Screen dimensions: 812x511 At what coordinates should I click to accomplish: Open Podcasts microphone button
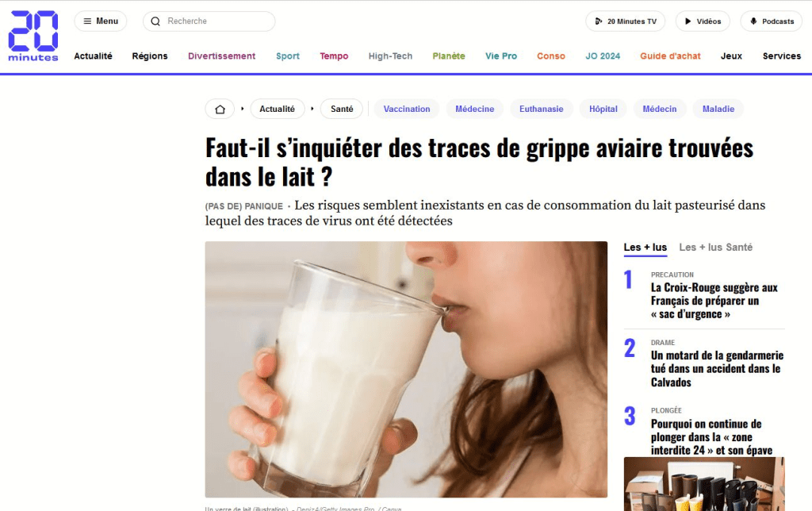771,21
